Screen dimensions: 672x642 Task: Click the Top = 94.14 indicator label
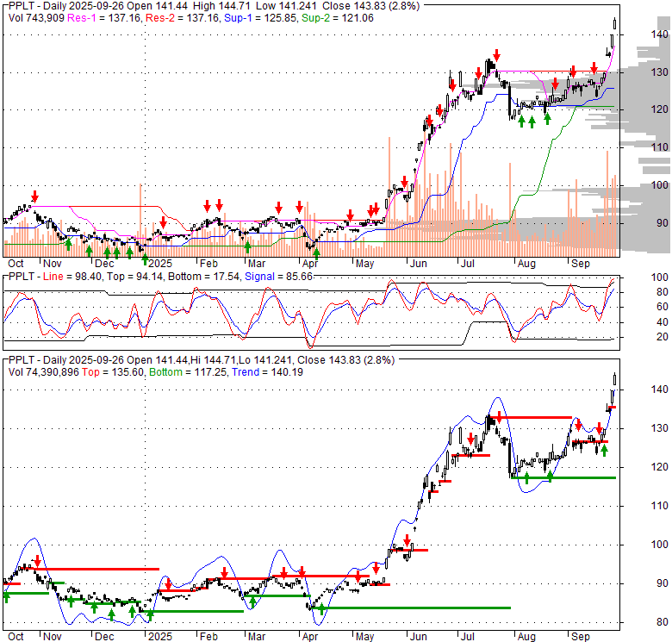click(134, 277)
